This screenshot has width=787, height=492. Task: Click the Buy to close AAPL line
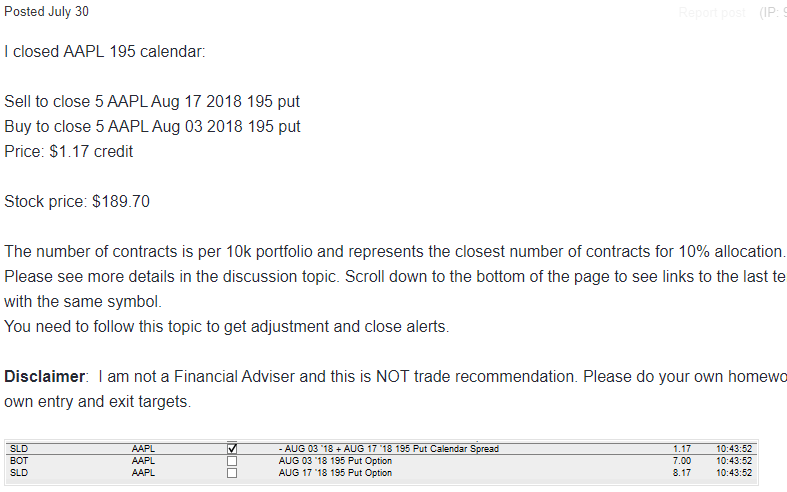click(153, 127)
